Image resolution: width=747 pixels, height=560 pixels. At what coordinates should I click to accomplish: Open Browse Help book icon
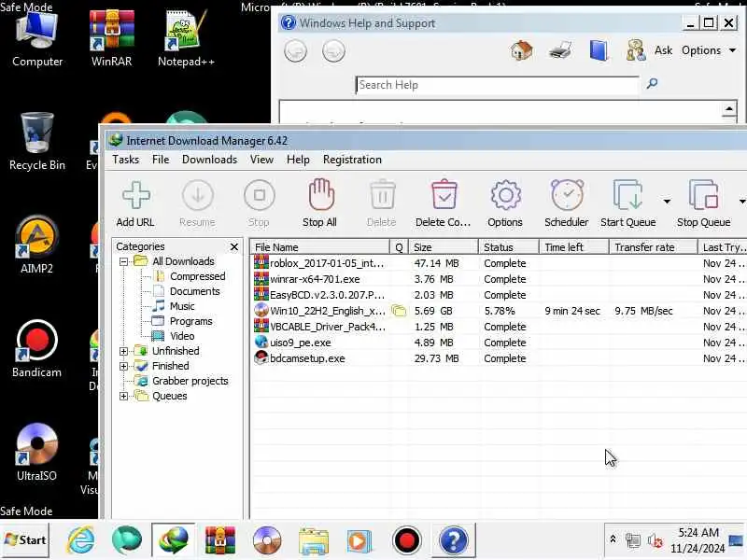pos(599,50)
